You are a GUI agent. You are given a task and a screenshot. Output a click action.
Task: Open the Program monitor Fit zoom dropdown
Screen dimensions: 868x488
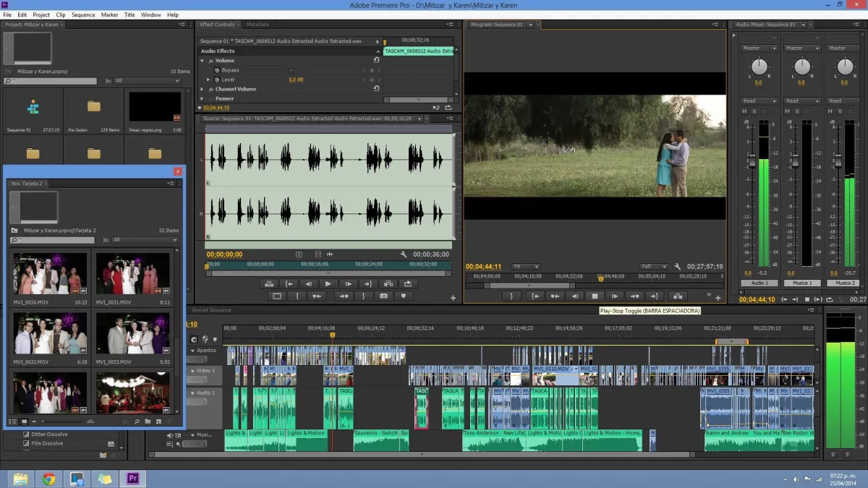click(x=526, y=267)
